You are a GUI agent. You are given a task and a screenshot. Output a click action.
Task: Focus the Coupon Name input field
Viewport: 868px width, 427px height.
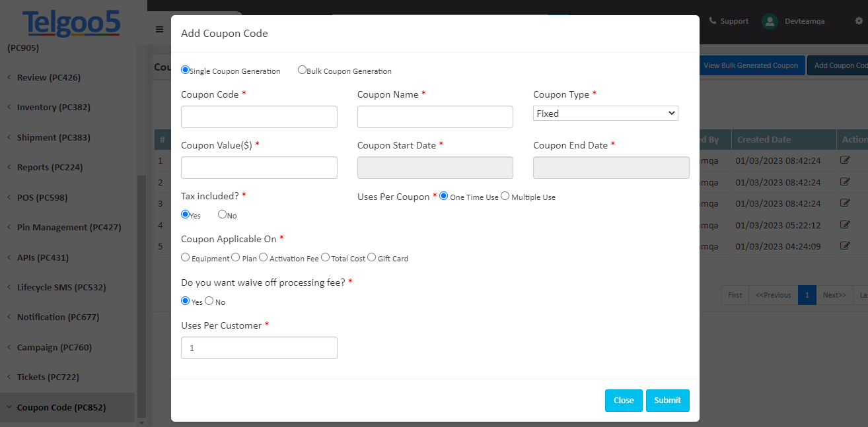(435, 117)
